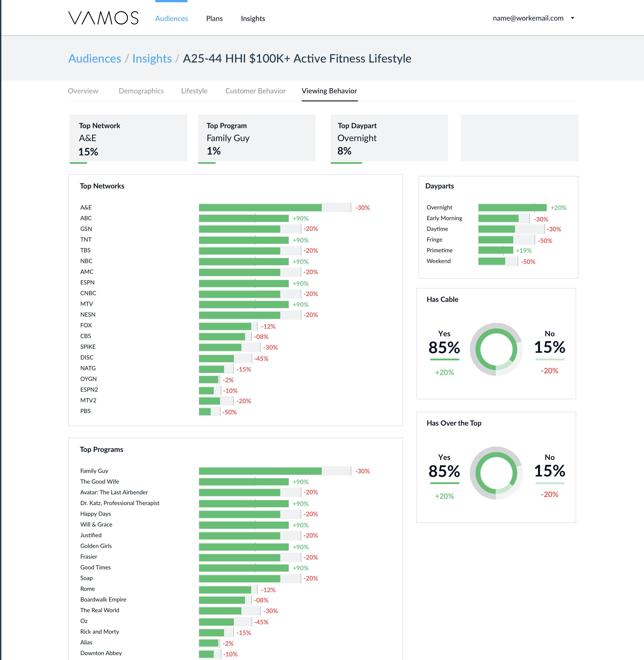Image resolution: width=644 pixels, height=660 pixels.
Task: Click Happy Days program row
Action: [x=95, y=514]
